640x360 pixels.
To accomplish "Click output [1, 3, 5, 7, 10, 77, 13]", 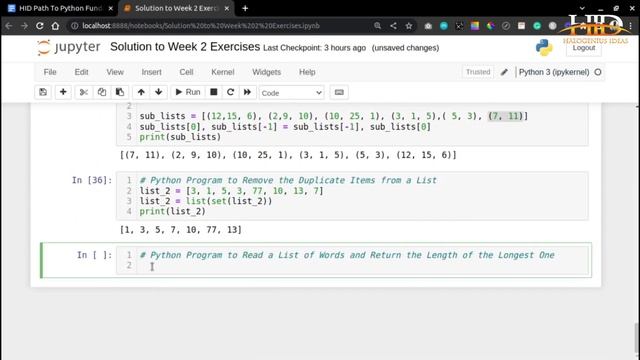I will click(x=181, y=229).
